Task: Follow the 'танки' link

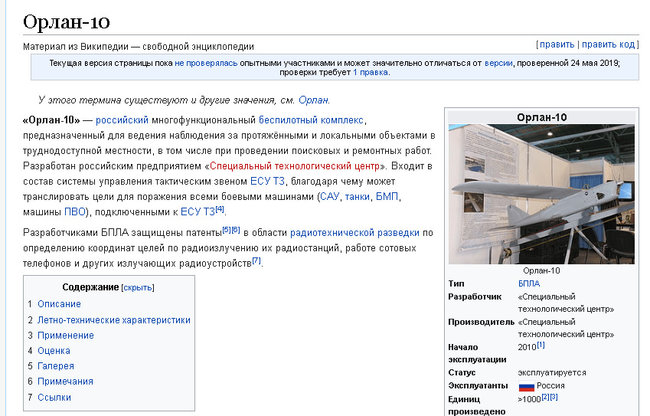Action: (357, 197)
